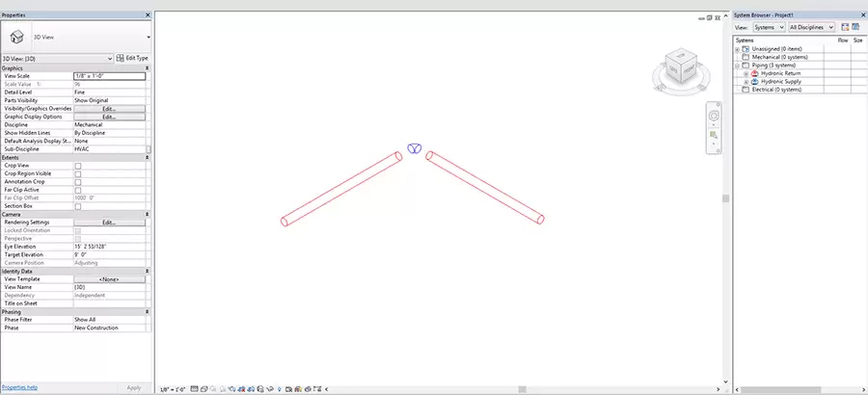Click the Edit Type button
This screenshot has width=868, height=395.
(132, 58)
